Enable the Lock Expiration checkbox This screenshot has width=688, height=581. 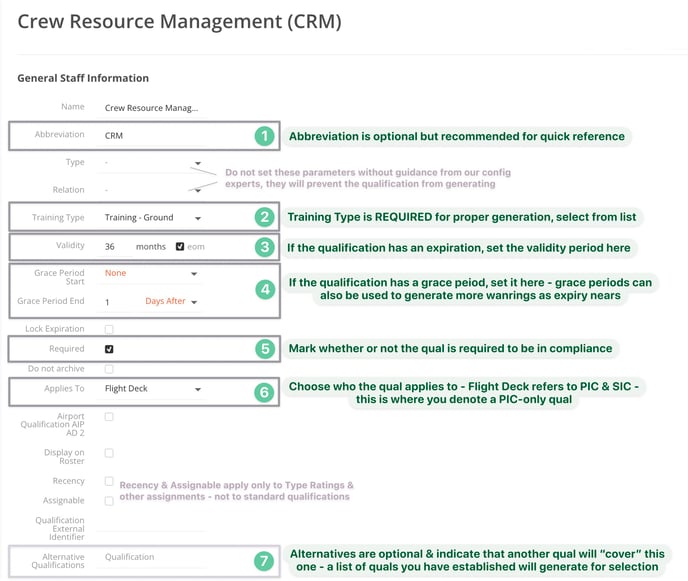[x=109, y=329]
